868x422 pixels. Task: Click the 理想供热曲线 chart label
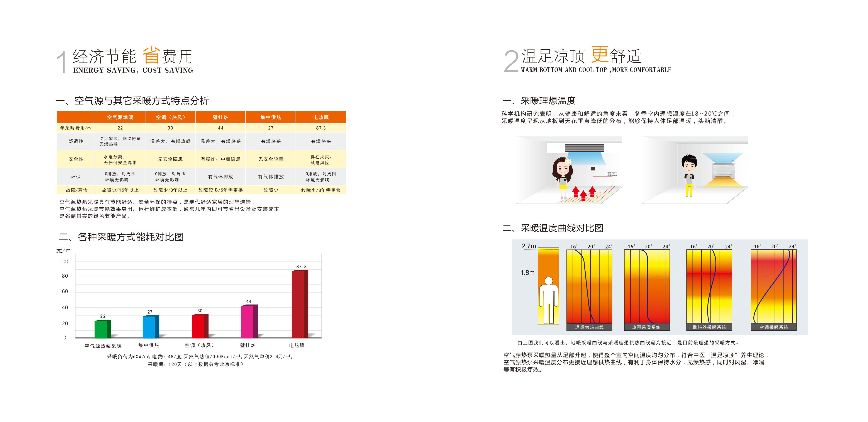[x=589, y=327]
